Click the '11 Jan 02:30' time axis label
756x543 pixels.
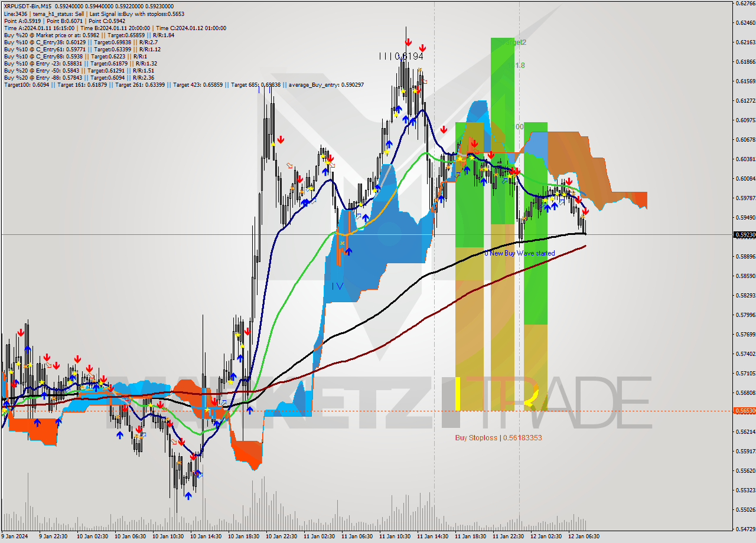pyautogui.click(x=319, y=537)
